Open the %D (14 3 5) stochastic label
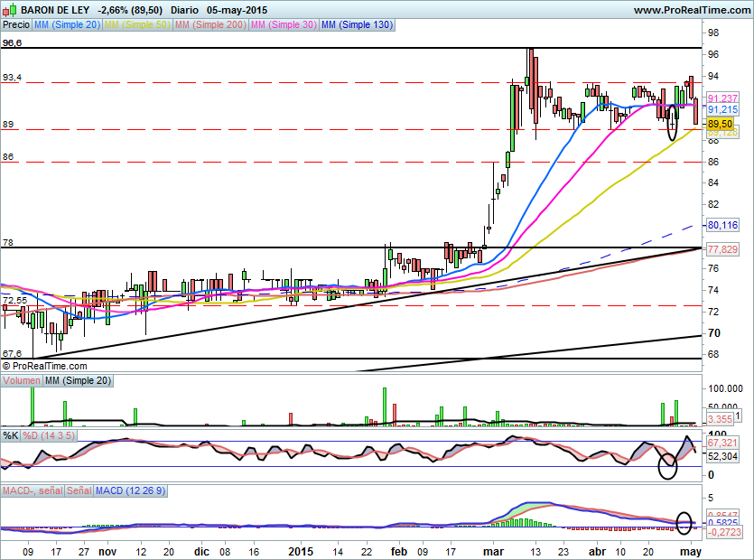The image size is (754, 560). 49,436
